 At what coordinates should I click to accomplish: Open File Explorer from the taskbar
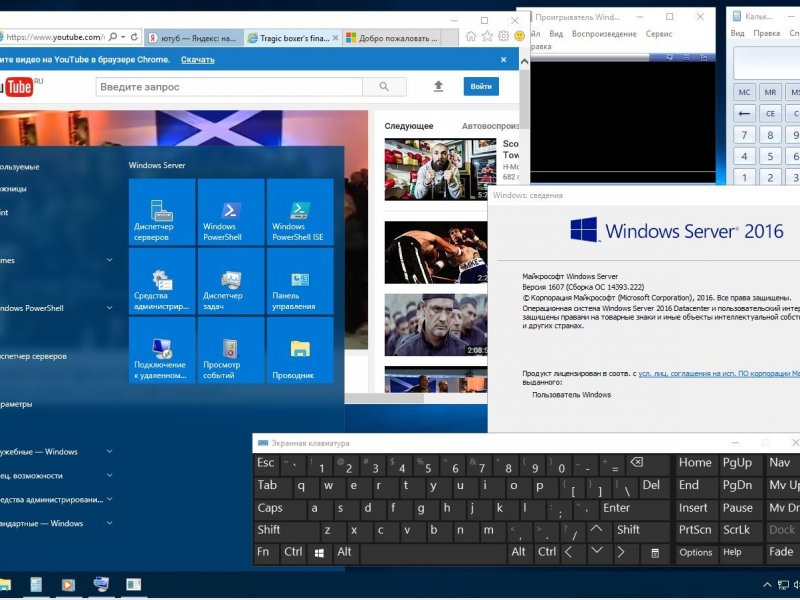(x=5, y=585)
